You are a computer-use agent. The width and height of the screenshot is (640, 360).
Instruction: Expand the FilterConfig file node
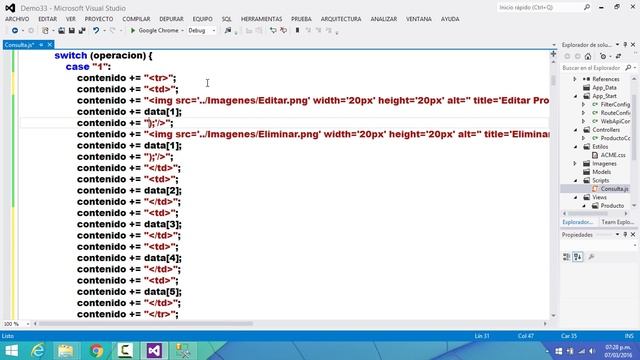[583, 104]
